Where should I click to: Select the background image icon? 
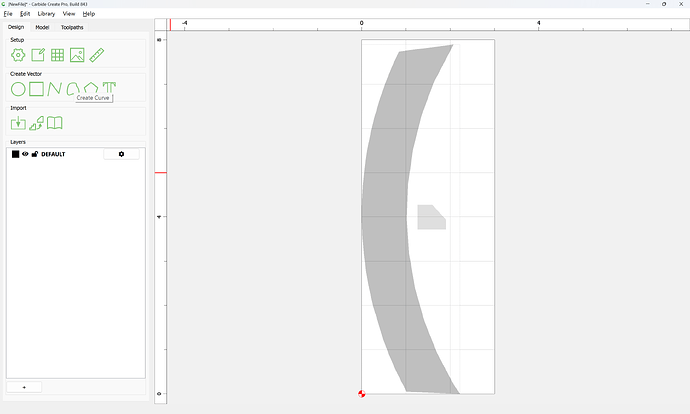pos(77,55)
